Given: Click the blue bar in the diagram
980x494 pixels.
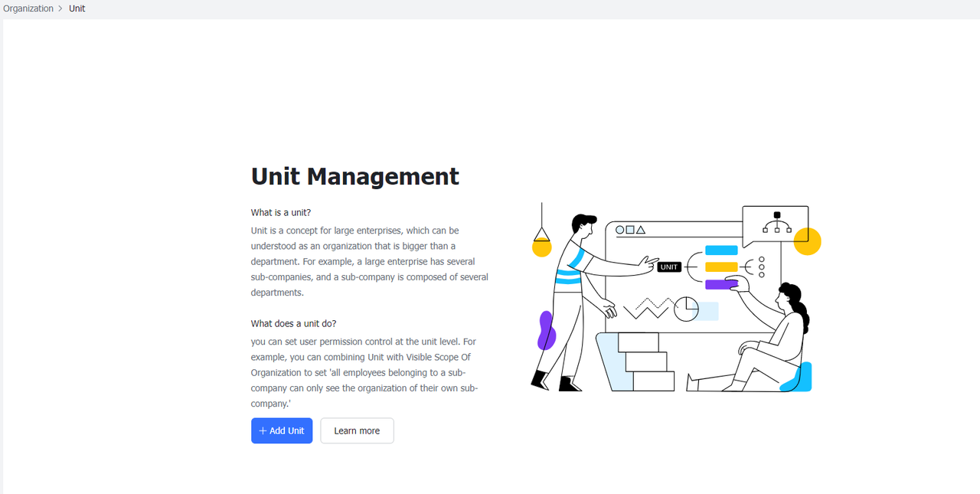Looking at the screenshot, I should 720,250.
